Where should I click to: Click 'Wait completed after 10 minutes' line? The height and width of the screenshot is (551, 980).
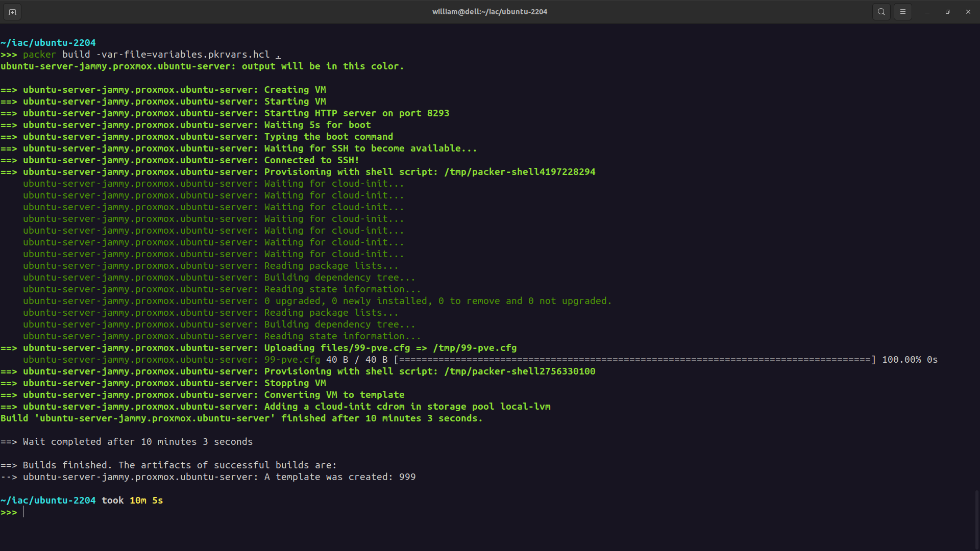point(138,442)
